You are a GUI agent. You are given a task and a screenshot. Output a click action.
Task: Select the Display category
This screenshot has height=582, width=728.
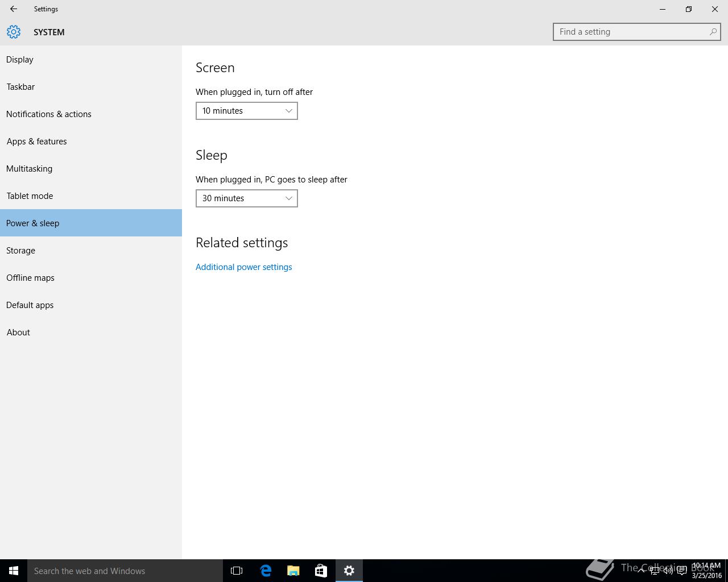91,59
